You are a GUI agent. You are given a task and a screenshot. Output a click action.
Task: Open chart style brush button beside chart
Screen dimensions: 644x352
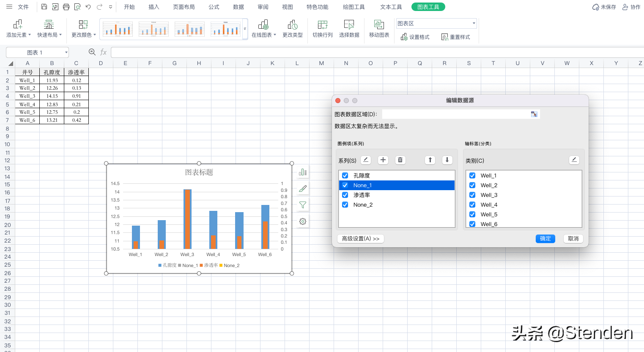point(303,188)
